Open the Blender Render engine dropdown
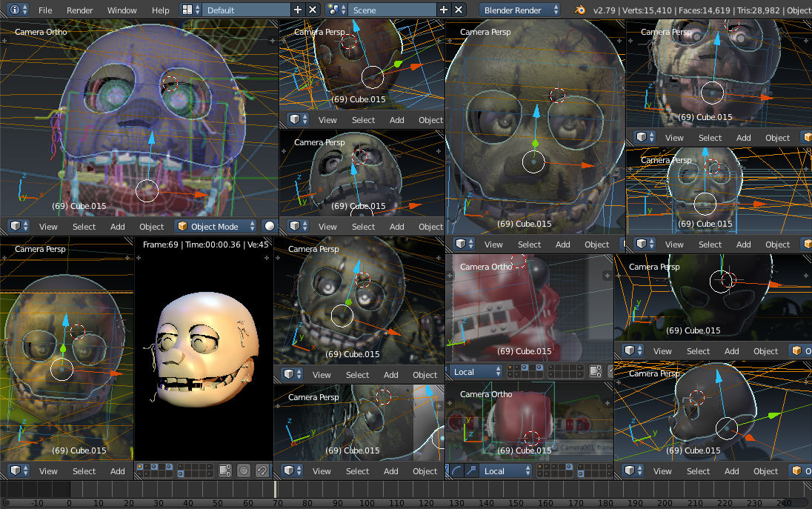 point(519,10)
